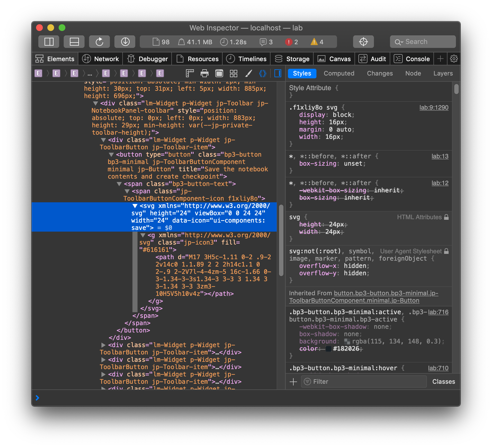Image resolution: width=492 pixels, height=448 pixels.
Task: Click the download web archive icon
Action: [125, 42]
